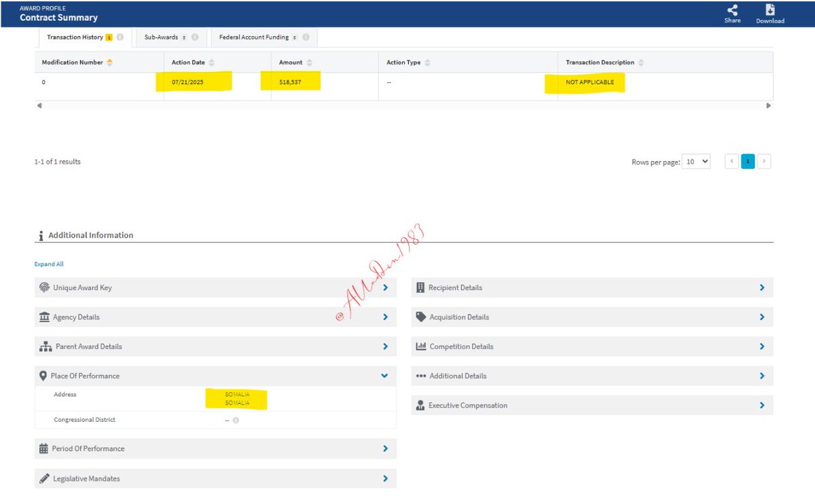The height and width of the screenshot is (504, 815).
Task: Expand Acquisition Details chevron
Action: [x=762, y=317]
